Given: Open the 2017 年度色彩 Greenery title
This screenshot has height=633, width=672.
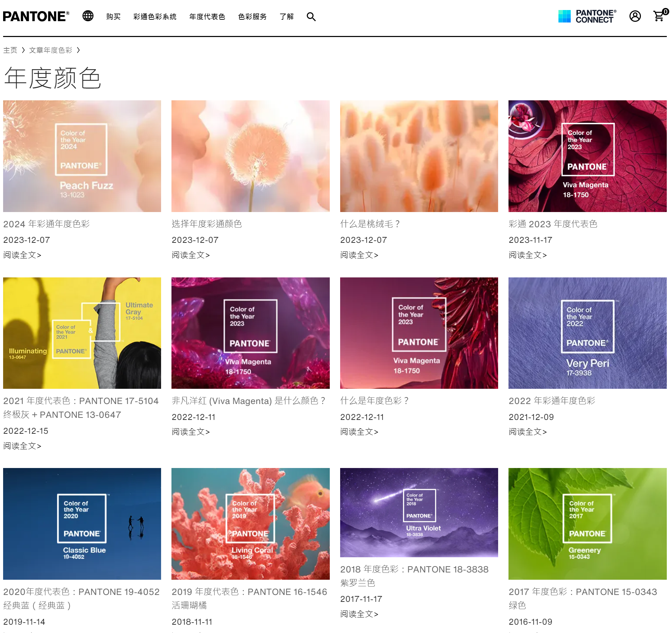Looking at the screenshot, I should point(583,599).
